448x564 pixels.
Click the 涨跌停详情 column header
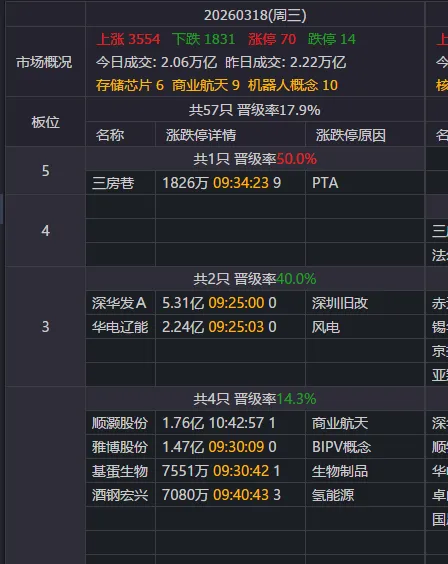click(201, 135)
